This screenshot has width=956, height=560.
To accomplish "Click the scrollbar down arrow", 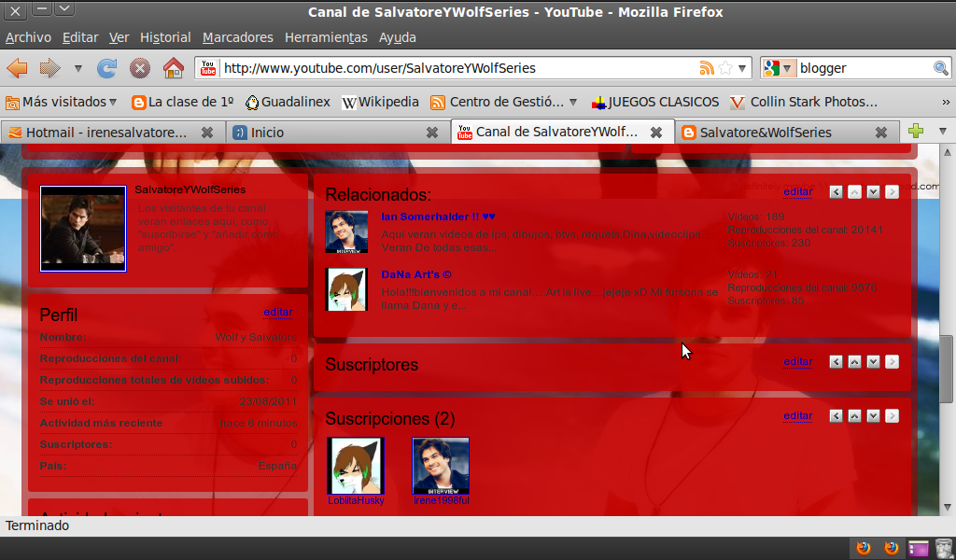I will 947,507.
